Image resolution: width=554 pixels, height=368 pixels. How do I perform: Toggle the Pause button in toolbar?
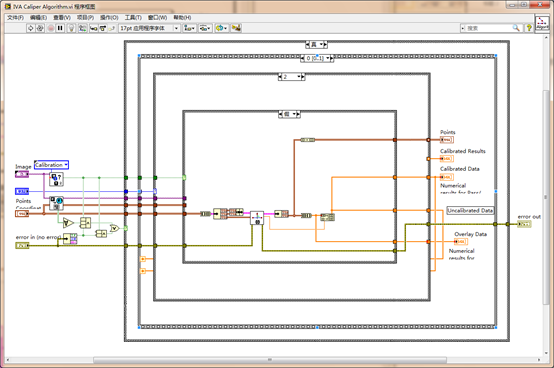[x=60, y=28]
